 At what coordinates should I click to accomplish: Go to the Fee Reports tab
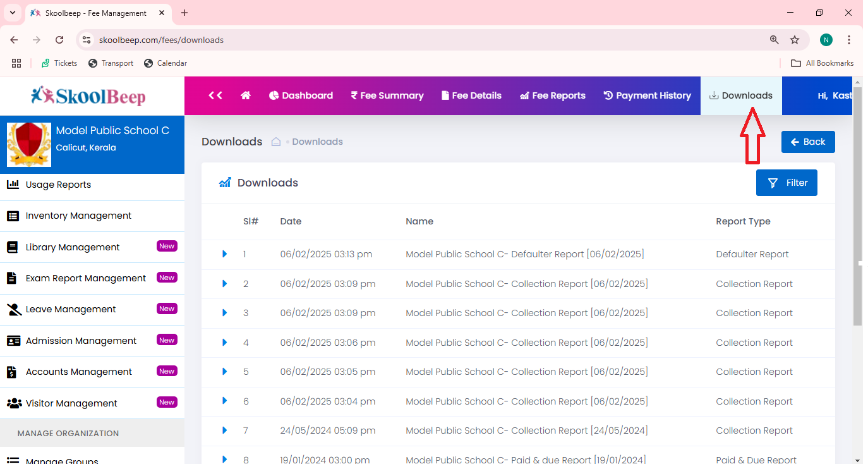[x=553, y=95]
